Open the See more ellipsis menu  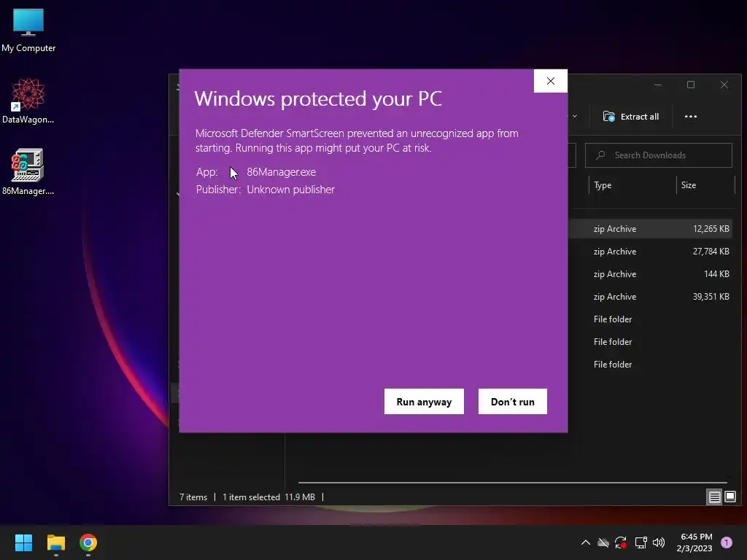tap(691, 117)
